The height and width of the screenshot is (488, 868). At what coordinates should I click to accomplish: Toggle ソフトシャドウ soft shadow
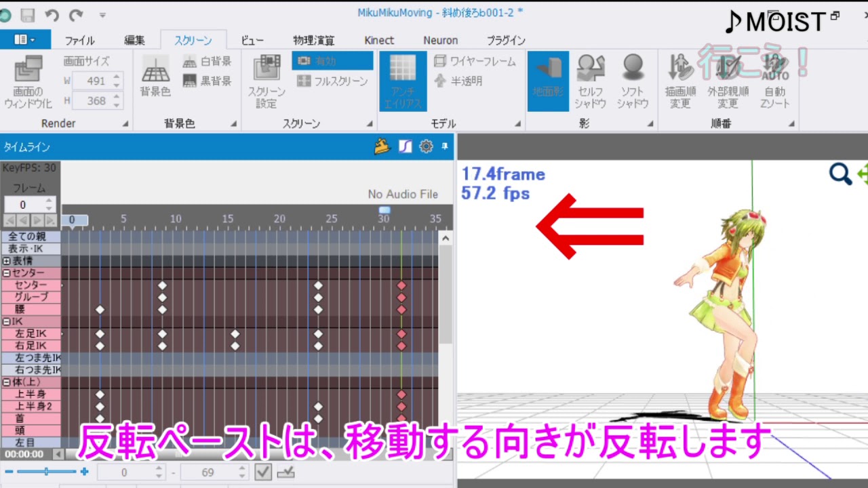[x=633, y=82]
